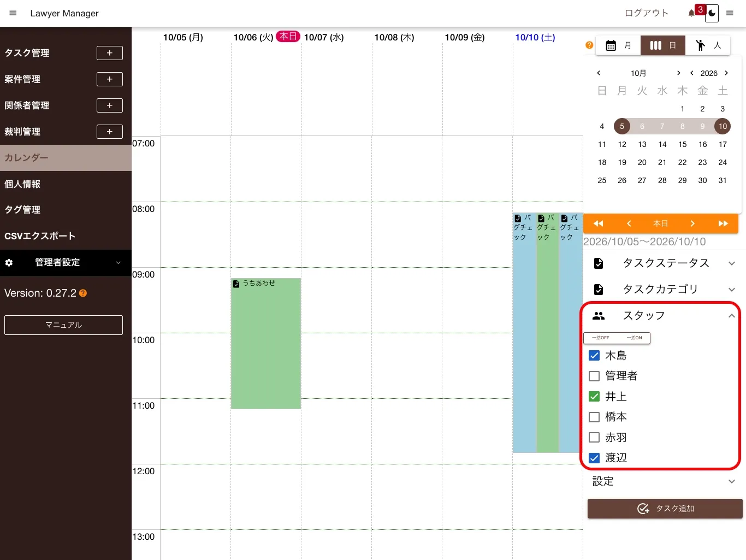The image size is (746, 560).
Task: Click the orange help icon beside view switcher
Action: [x=589, y=45]
